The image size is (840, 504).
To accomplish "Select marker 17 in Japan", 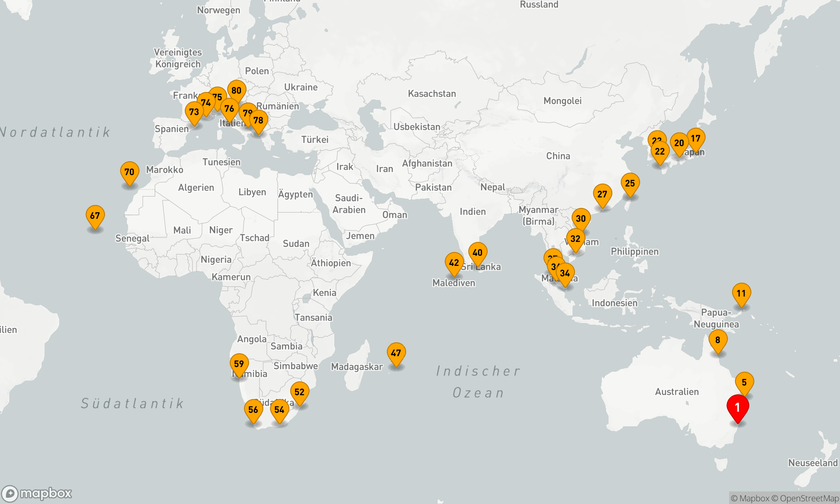I will click(696, 138).
